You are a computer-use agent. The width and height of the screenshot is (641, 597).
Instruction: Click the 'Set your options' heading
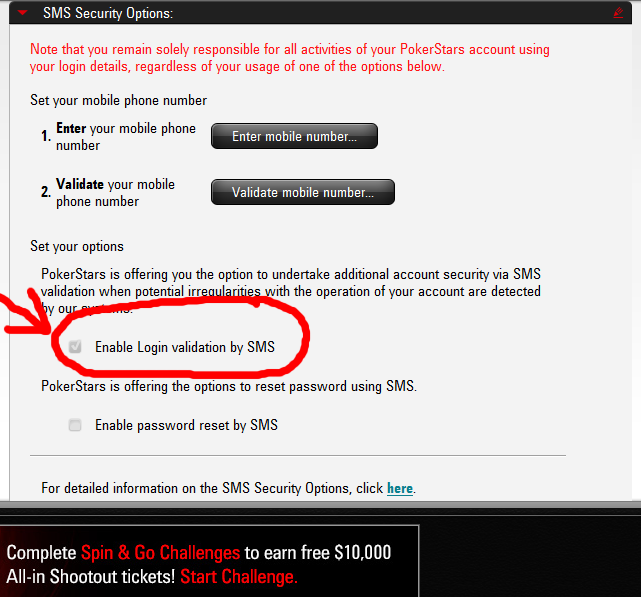tap(77, 246)
